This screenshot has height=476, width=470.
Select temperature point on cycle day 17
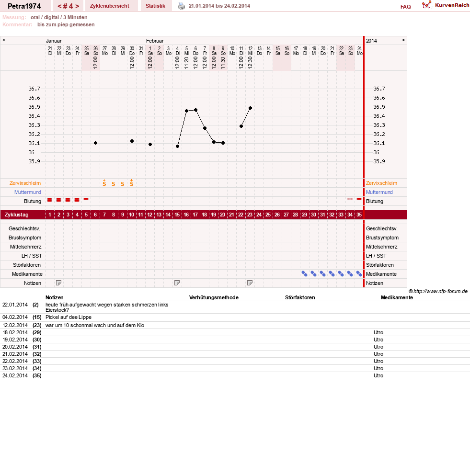tap(195, 110)
